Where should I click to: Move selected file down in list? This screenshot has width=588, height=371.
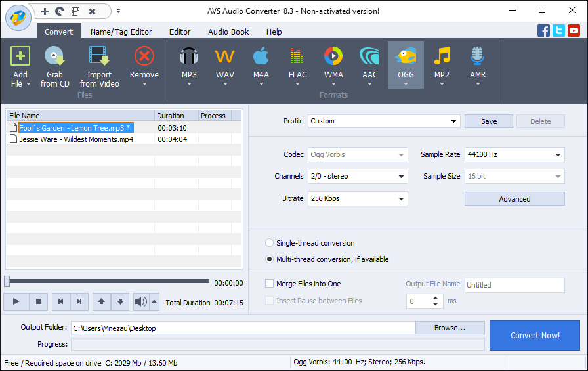(120, 301)
